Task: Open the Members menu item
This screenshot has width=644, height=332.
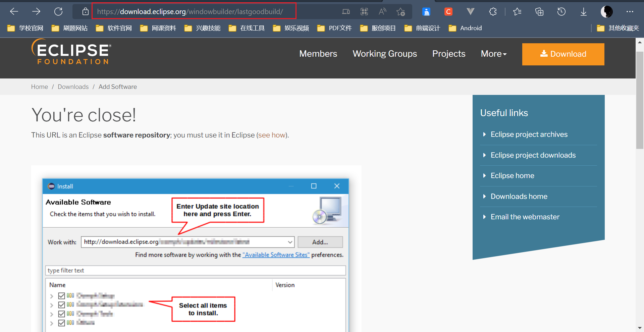Action: pos(318,54)
